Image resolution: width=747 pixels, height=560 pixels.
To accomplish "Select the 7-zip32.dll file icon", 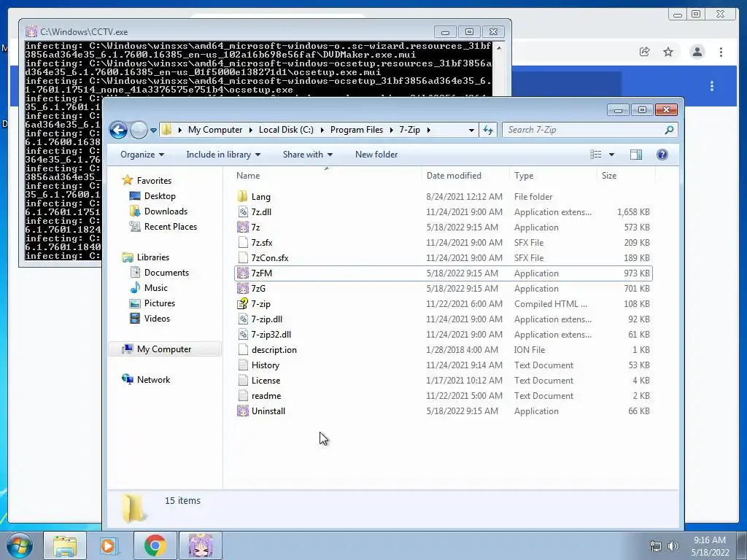I will click(242, 334).
